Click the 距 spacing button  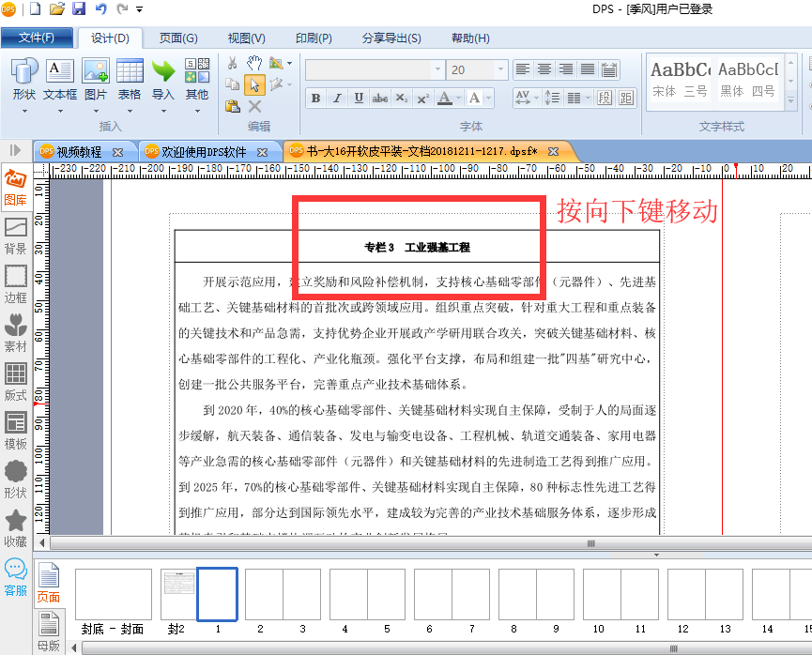click(626, 98)
